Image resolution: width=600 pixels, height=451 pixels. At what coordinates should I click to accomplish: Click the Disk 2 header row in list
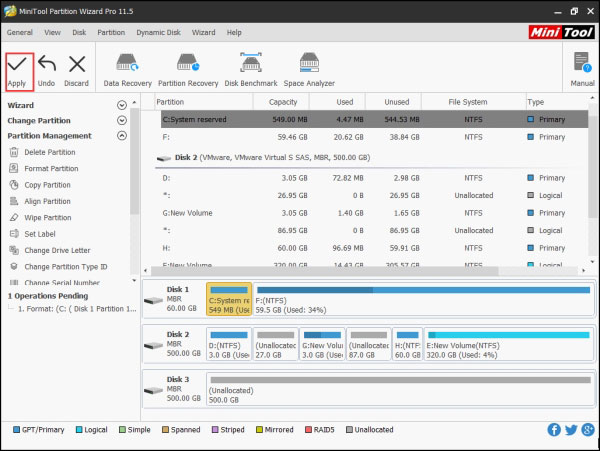[x=371, y=158]
